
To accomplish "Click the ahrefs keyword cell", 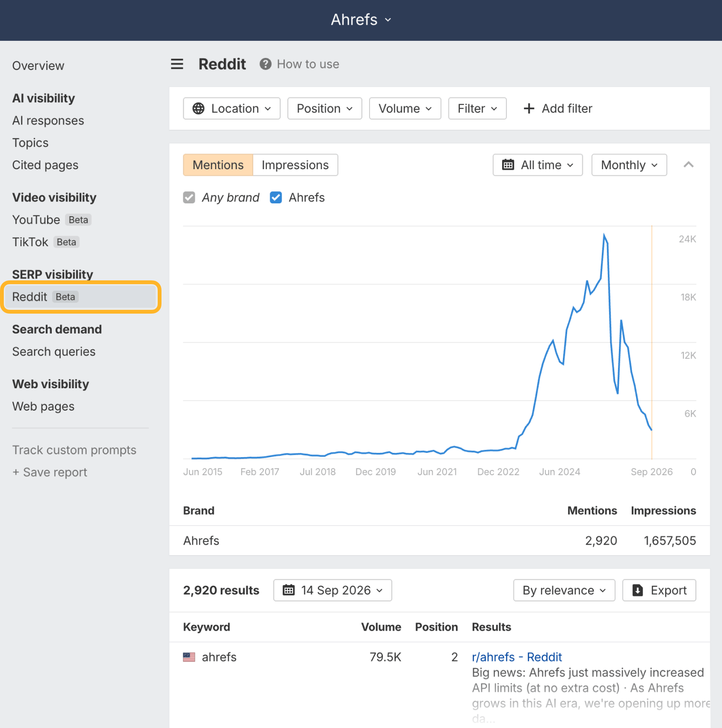I will [219, 657].
